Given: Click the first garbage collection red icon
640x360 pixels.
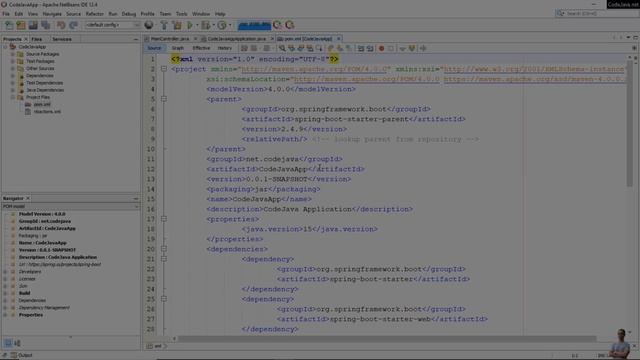Looking at the screenshot, I should 278,25.
